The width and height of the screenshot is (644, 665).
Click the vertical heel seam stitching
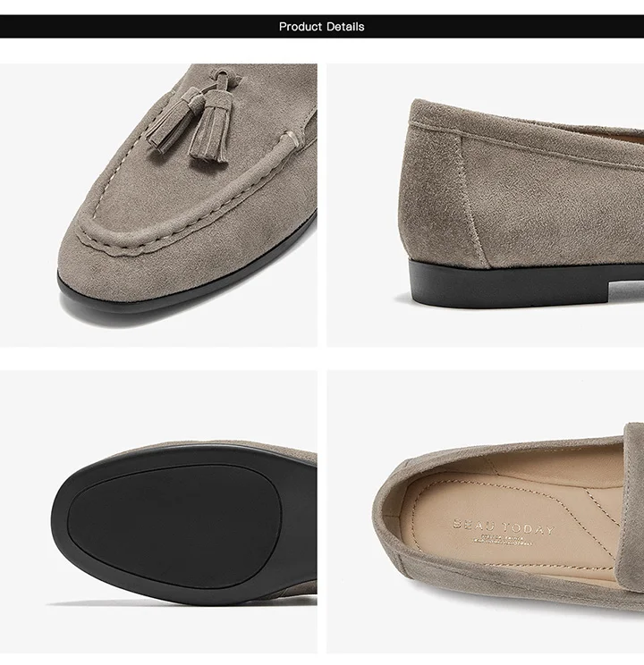[472, 199]
